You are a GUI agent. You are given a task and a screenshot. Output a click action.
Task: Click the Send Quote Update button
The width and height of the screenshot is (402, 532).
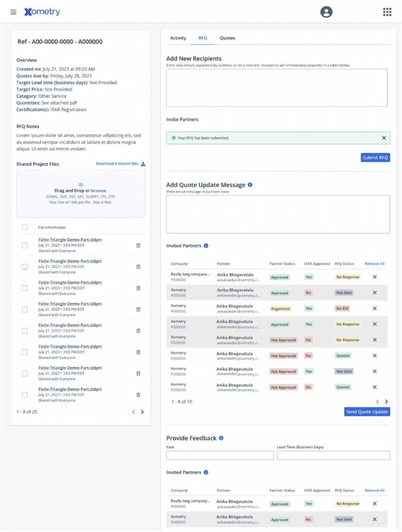(x=367, y=412)
